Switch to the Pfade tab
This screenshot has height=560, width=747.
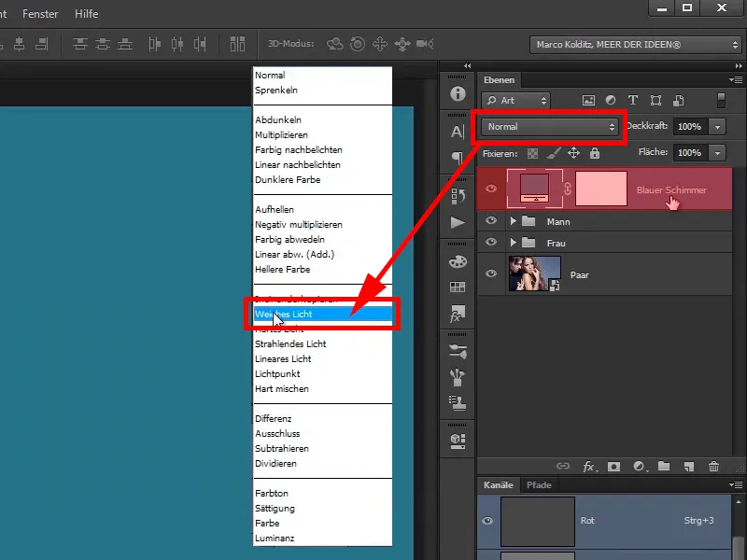pyautogui.click(x=539, y=484)
